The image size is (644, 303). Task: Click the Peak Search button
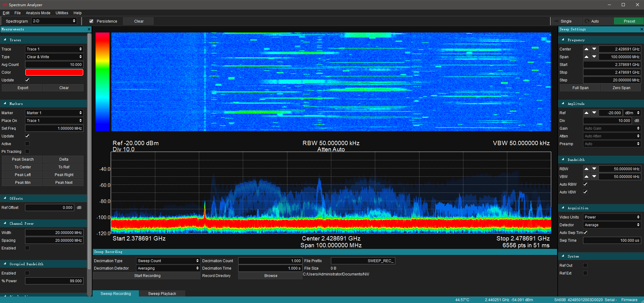pyautogui.click(x=23, y=159)
